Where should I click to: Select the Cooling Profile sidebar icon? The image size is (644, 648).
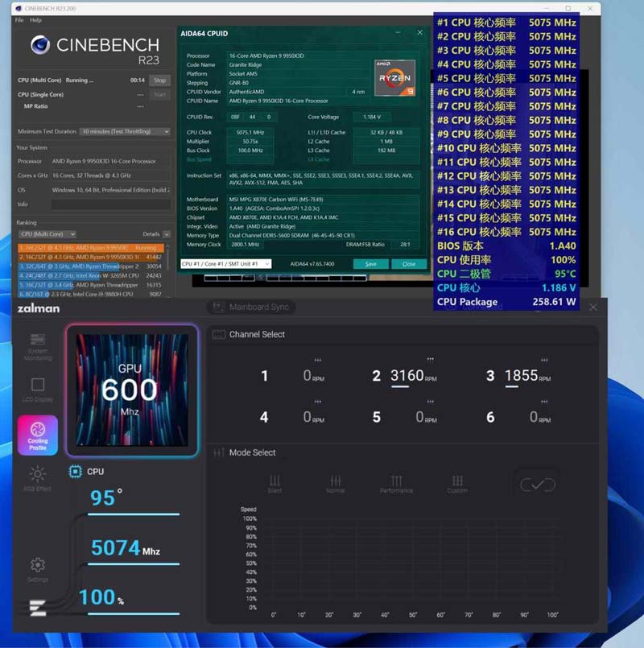tap(38, 435)
